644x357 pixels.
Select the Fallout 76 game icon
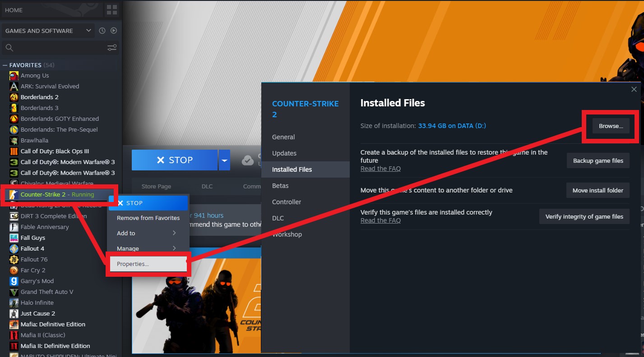14,260
